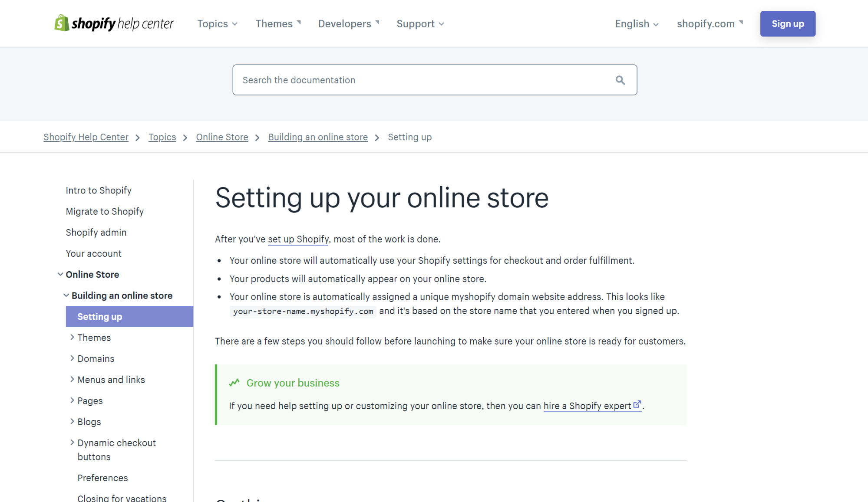Click the Setting up breadcrumb text
868x502 pixels.
pos(409,137)
